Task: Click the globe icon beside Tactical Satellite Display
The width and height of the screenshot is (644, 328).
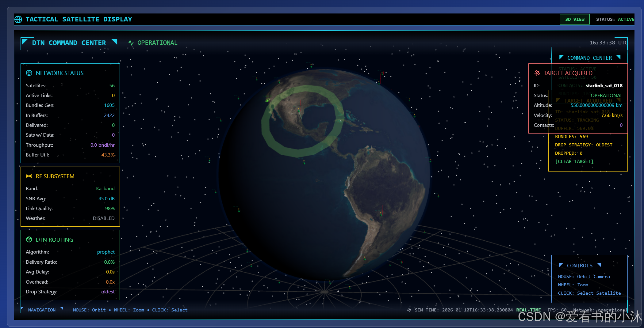Action: click(18, 19)
